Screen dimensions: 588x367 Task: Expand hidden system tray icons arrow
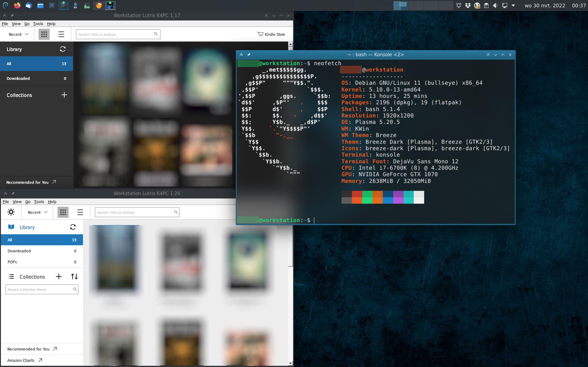click(514, 5)
